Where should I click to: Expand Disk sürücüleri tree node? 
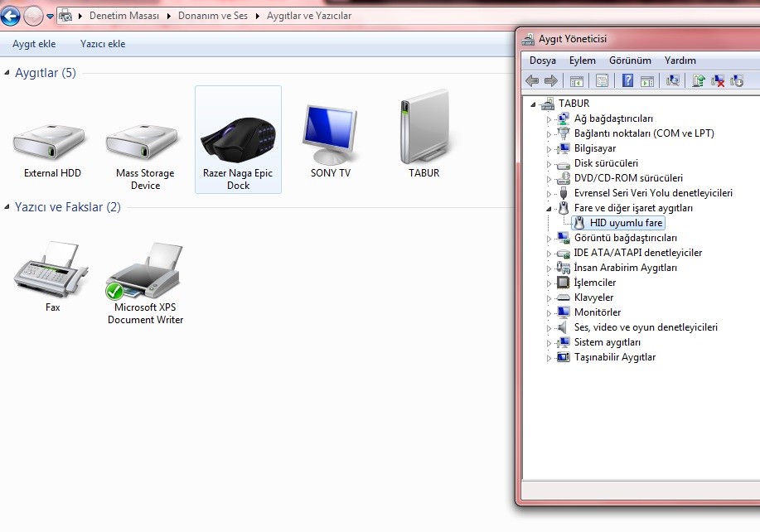click(x=549, y=164)
